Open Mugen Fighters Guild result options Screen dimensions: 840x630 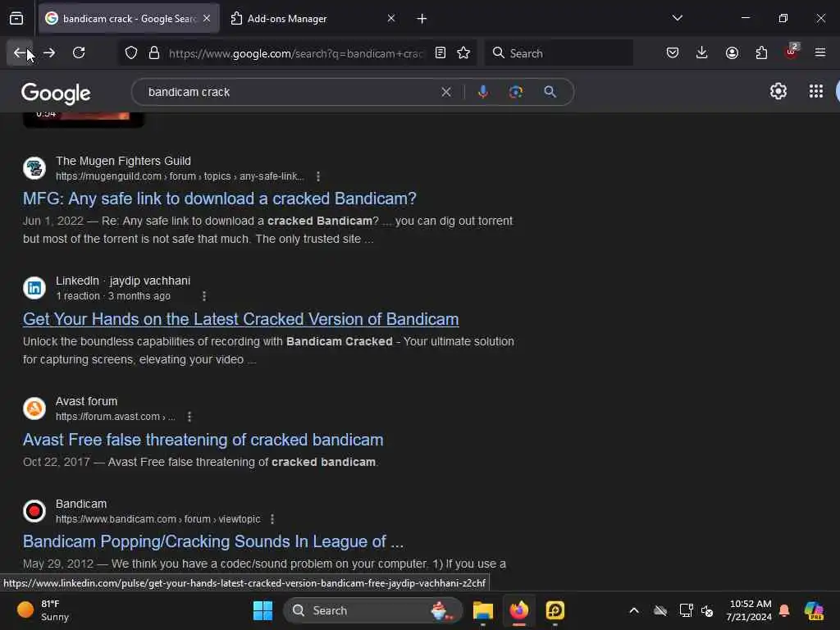[318, 176]
